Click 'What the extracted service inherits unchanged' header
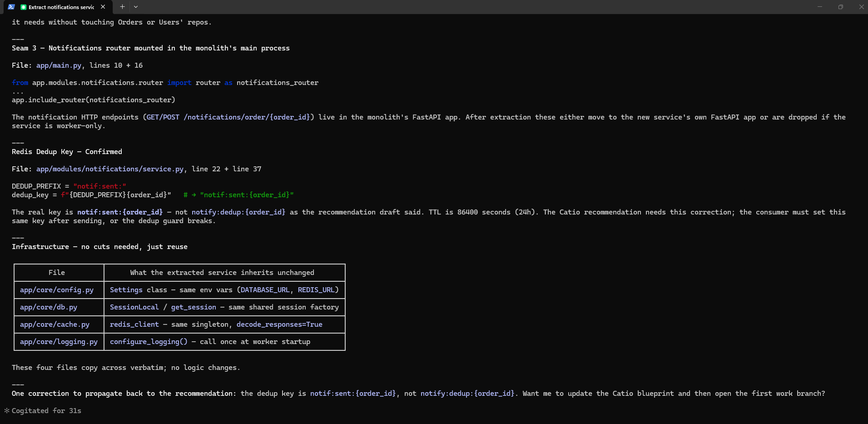The width and height of the screenshot is (868, 424). tap(222, 273)
